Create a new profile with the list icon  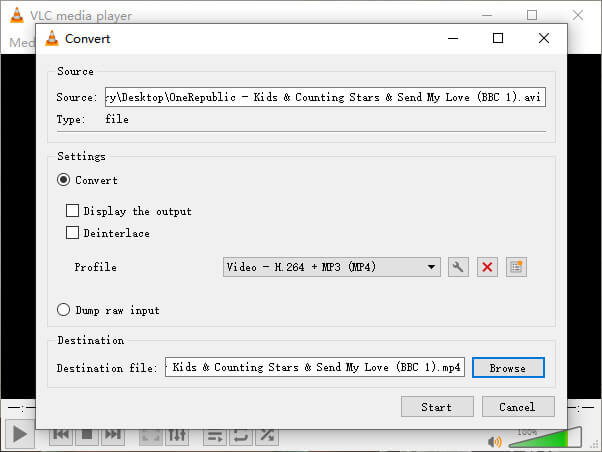pyautogui.click(x=516, y=267)
